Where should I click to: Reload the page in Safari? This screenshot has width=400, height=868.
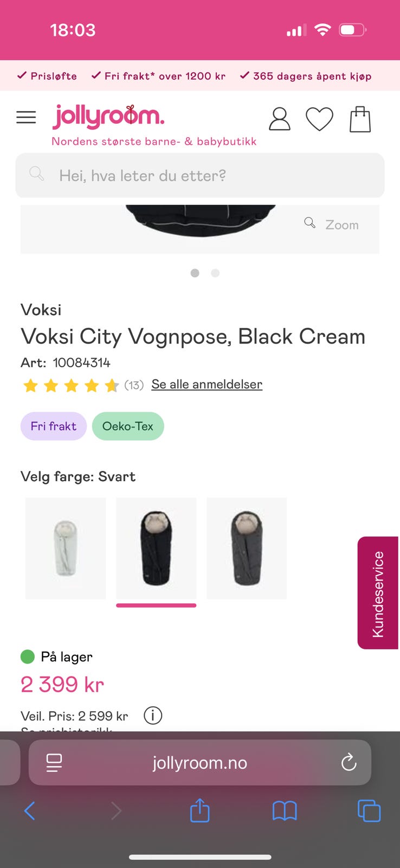(349, 763)
